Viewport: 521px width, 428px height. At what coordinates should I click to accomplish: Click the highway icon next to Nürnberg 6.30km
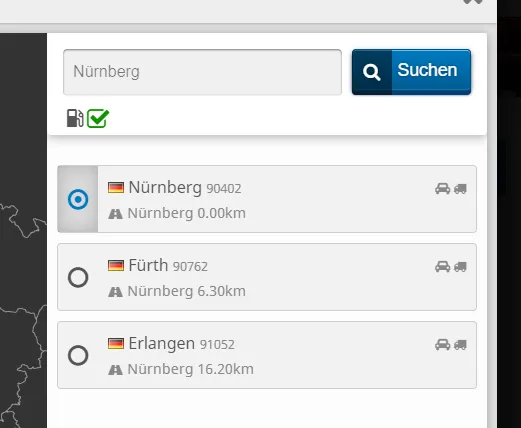(115, 292)
